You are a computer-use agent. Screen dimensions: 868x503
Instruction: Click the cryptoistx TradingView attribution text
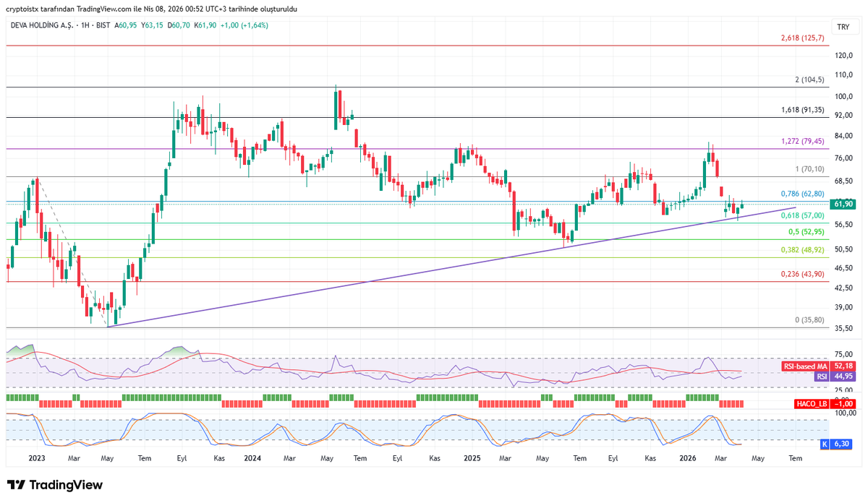pyautogui.click(x=152, y=9)
